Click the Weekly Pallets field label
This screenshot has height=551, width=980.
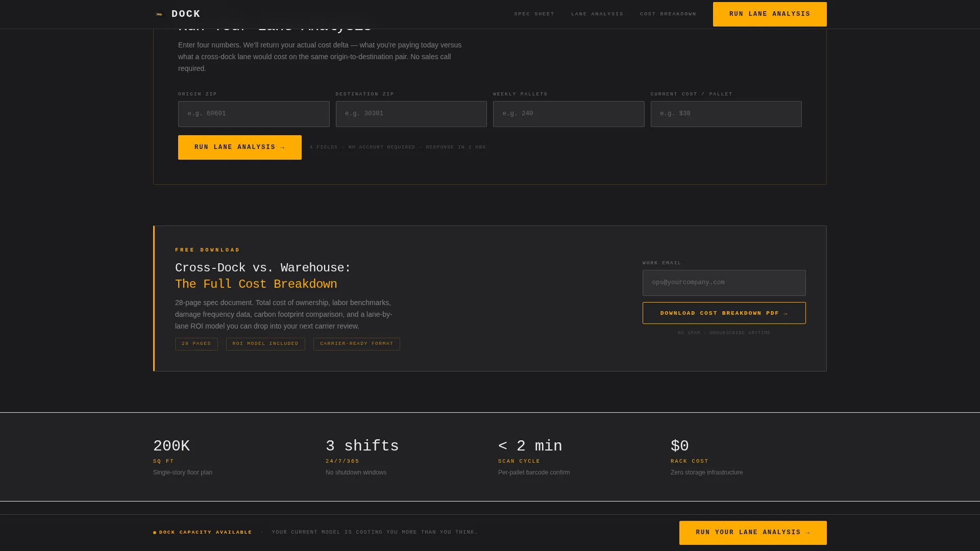click(x=520, y=94)
